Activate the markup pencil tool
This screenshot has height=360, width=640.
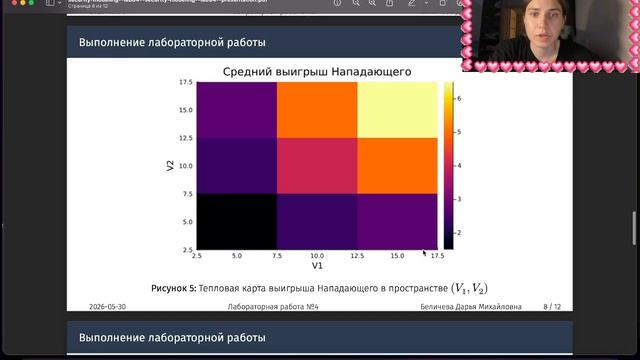(411, 3)
